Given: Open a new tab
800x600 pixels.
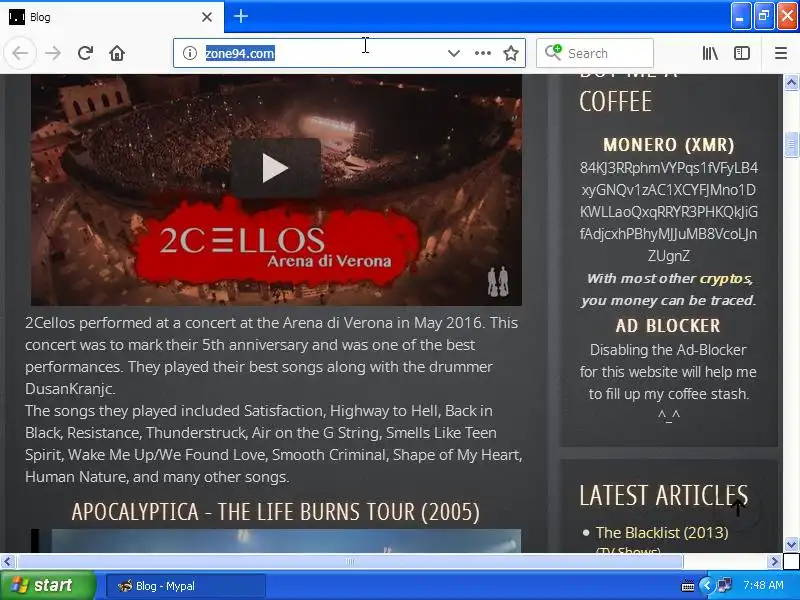Looking at the screenshot, I should [x=241, y=16].
